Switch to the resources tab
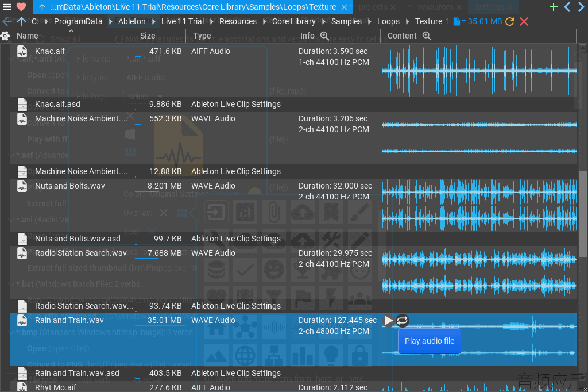 click(x=435, y=7)
